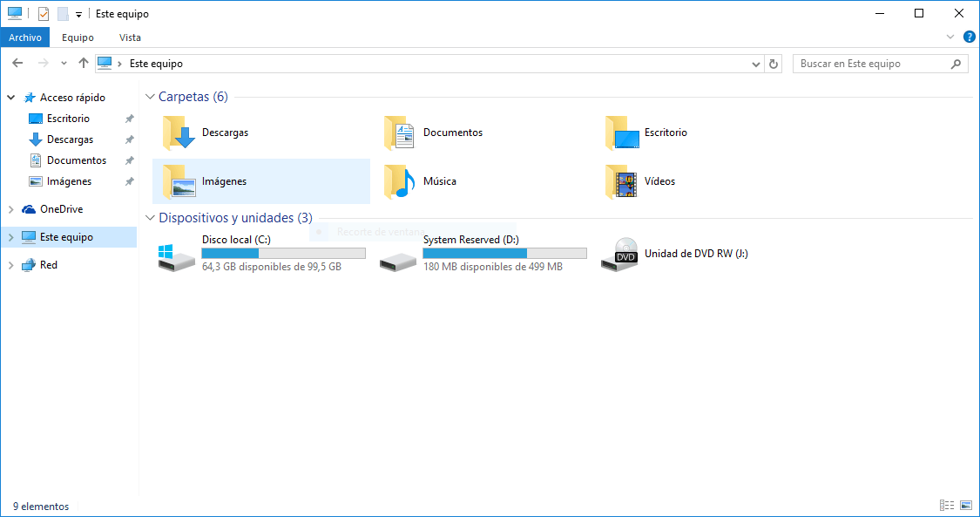This screenshot has width=980, height=517.
Task: Select Red in the navigation pane
Action: point(44,264)
